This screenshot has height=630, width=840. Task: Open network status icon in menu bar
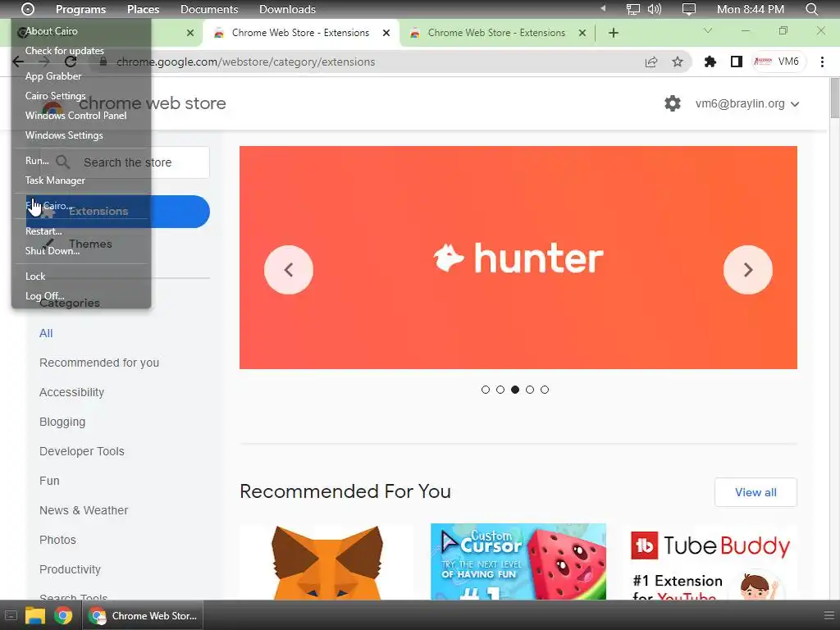633,9
